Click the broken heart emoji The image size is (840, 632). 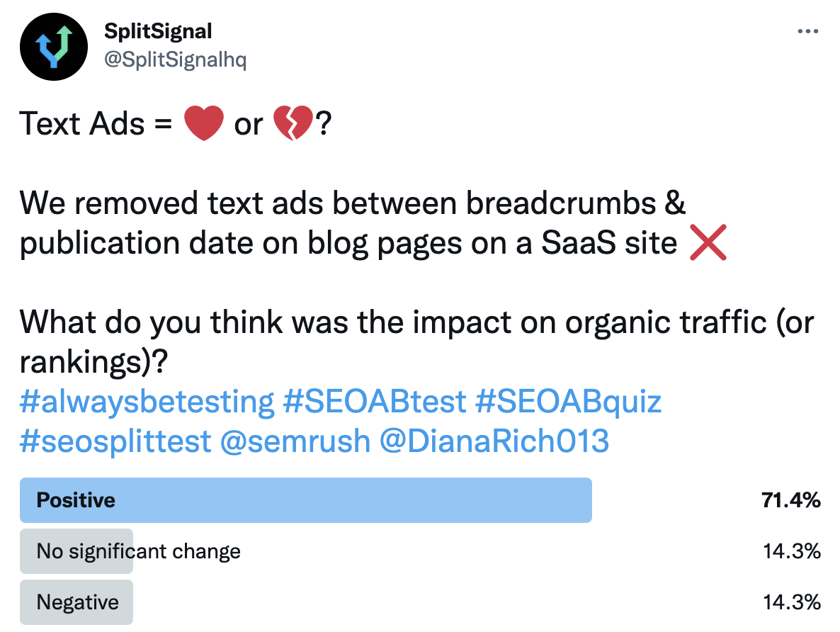click(x=292, y=123)
